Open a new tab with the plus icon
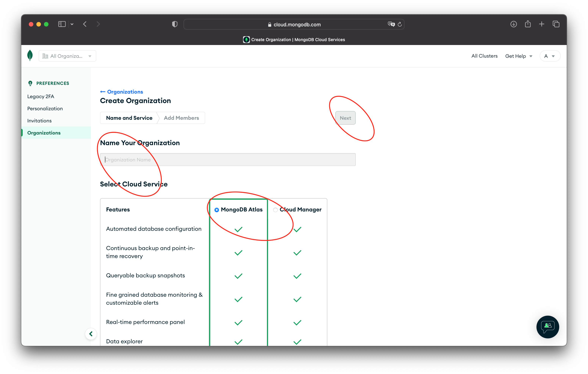 coord(542,24)
